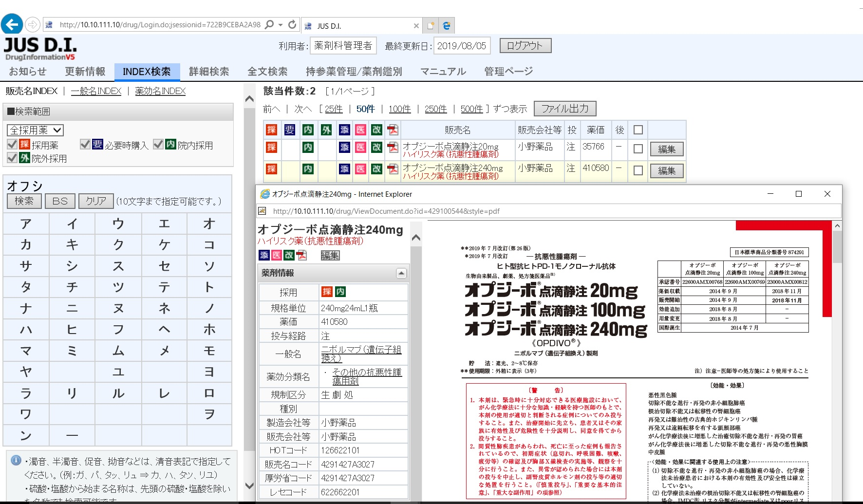863x504 pixels.
Task: Click the BS backspace button
Action: tap(60, 201)
